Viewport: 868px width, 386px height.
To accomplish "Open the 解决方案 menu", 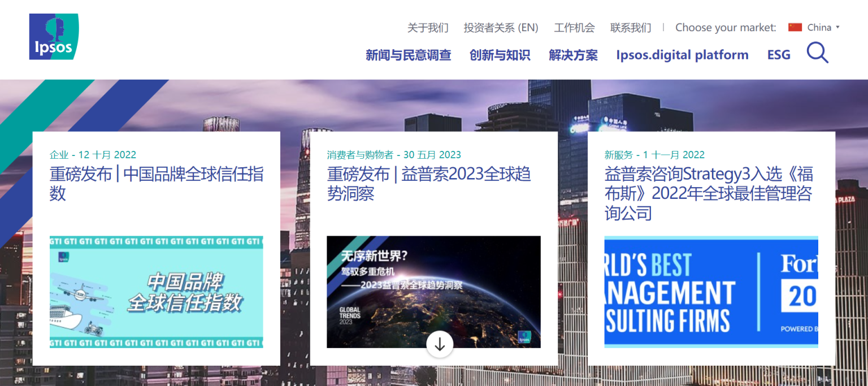I will coord(572,55).
